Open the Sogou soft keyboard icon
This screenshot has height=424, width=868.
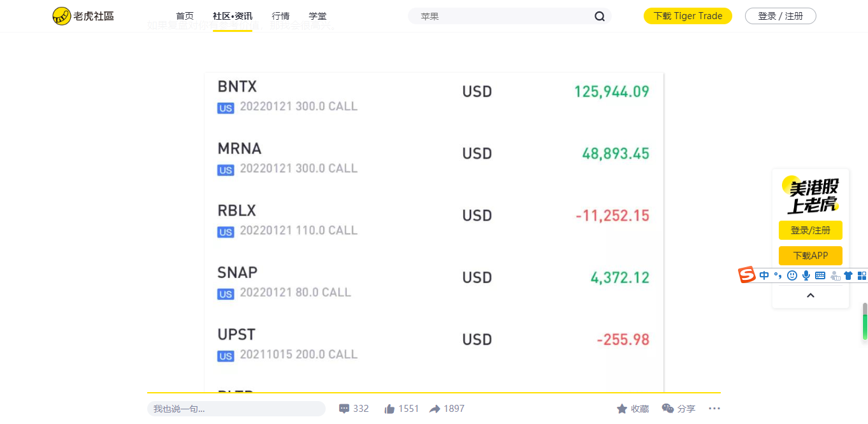pyautogui.click(x=820, y=275)
